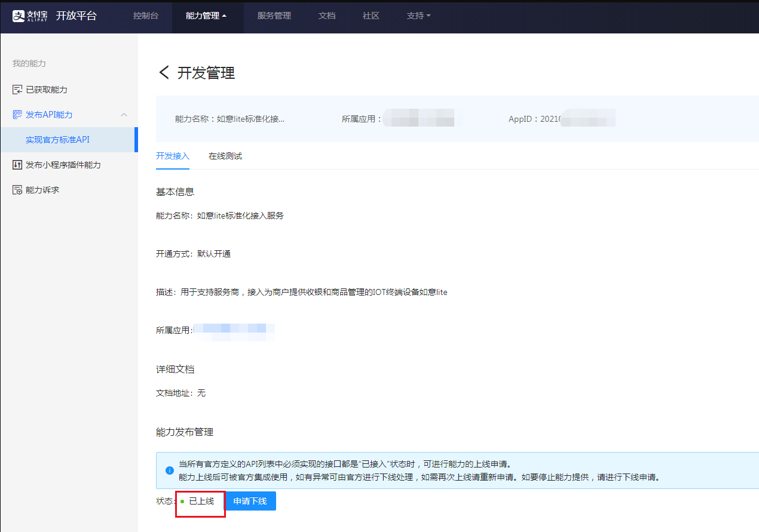Open the 能力管理 dropdown menu
The image size is (759, 532).
click(207, 16)
